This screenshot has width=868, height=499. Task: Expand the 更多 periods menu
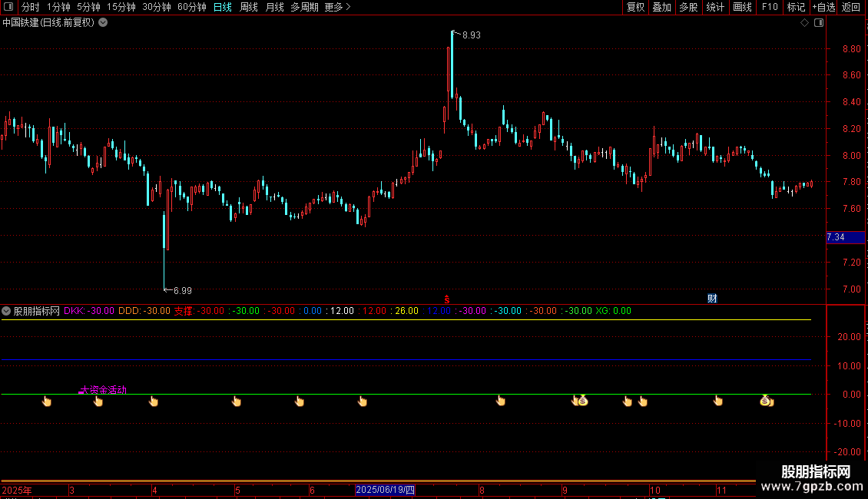[338, 7]
